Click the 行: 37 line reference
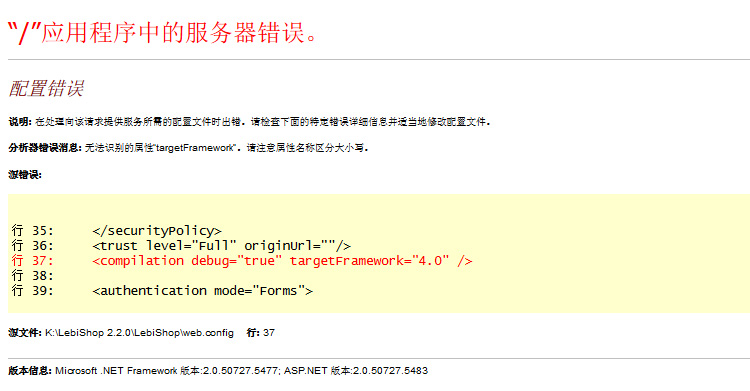Viewport: 750px width, 391px height. tap(261, 333)
